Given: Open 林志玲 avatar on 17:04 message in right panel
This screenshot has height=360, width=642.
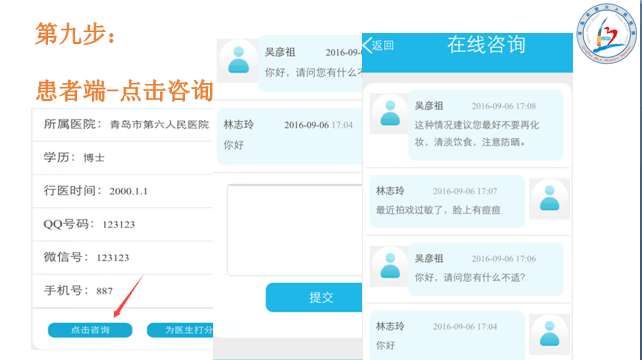Looking at the screenshot, I should [549, 334].
